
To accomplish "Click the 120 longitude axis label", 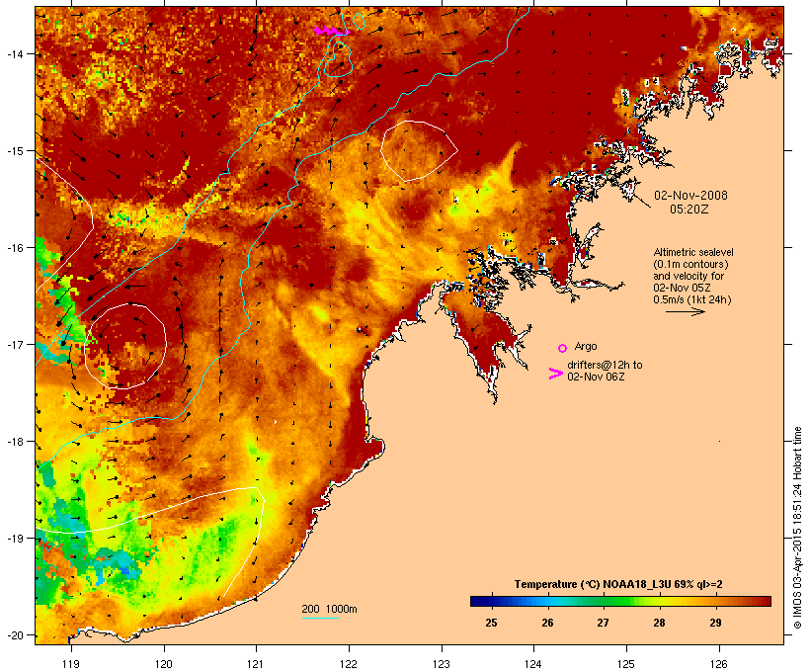I will 164,664.
